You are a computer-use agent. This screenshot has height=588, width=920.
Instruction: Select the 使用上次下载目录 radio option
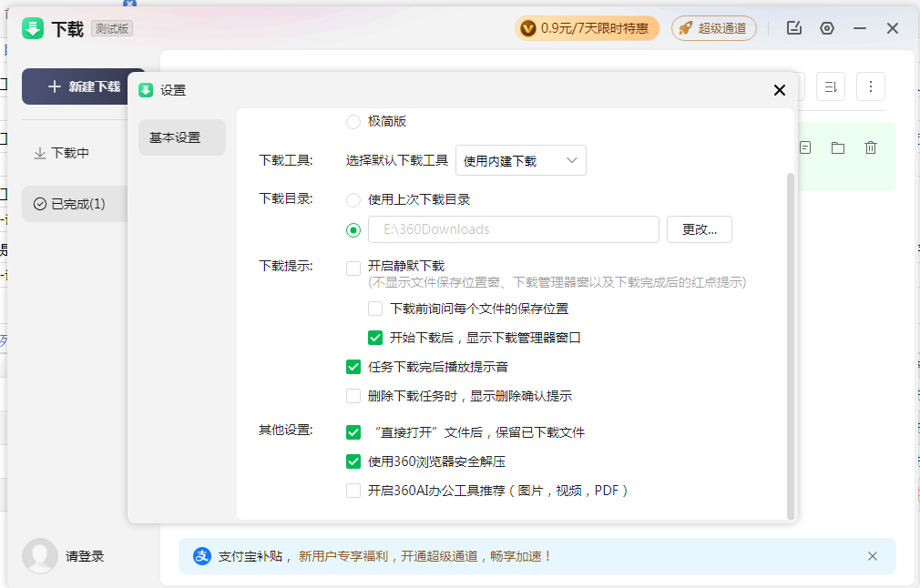pos(353,199)
